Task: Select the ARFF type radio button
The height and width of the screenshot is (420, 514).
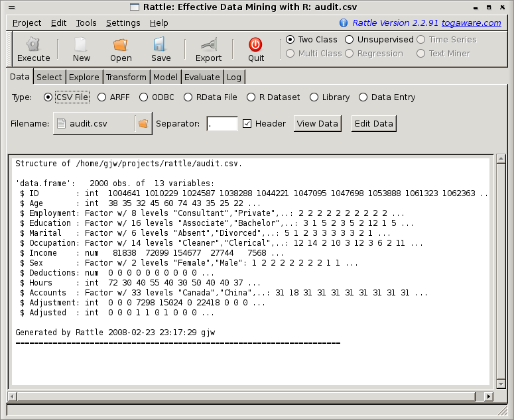Action: point(102,97)
